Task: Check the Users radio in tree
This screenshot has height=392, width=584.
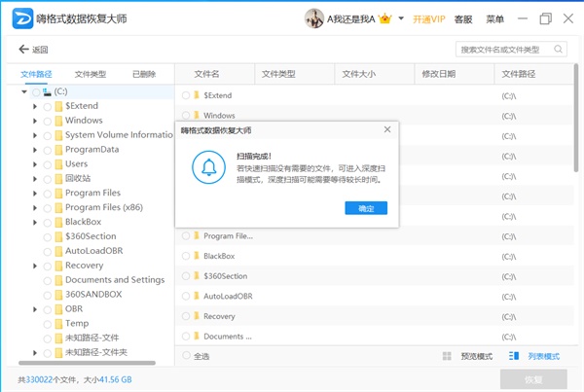Action: [x=48, y=165]
